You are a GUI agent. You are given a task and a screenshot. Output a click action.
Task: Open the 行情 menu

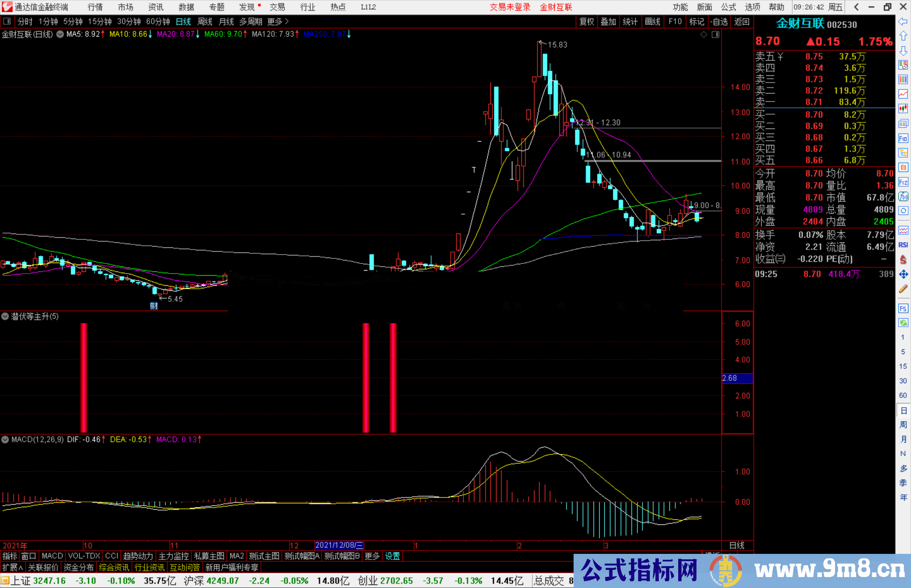click(x=95, y=7)
